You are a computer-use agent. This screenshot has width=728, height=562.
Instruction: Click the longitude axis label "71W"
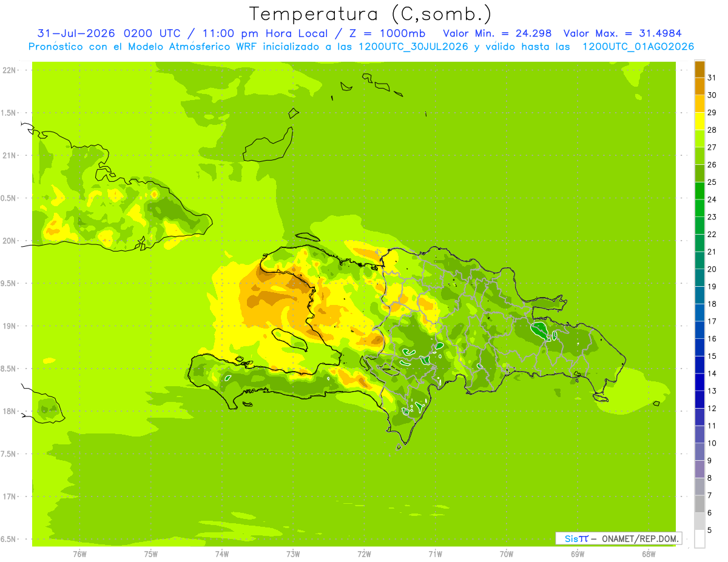tap(435, 554)
